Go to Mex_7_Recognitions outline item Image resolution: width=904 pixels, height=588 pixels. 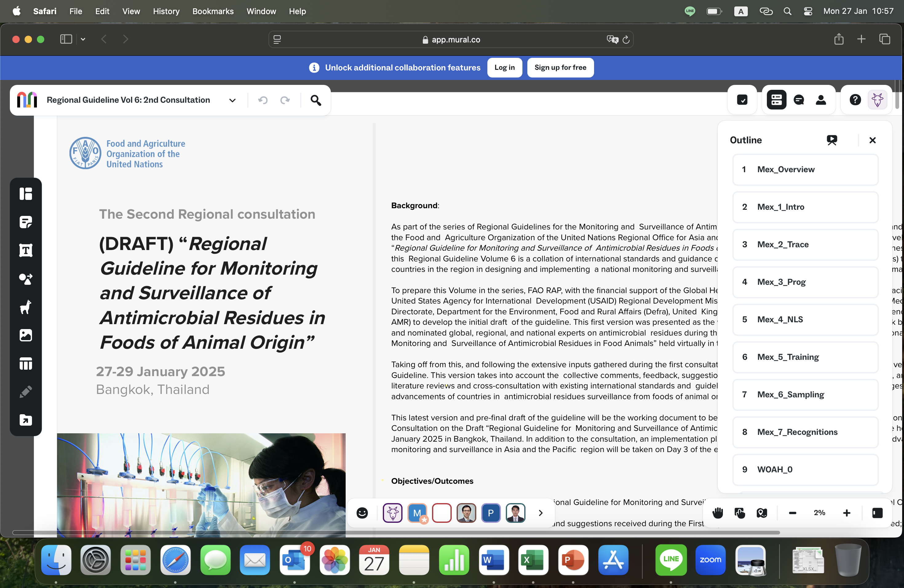point(805,432)
